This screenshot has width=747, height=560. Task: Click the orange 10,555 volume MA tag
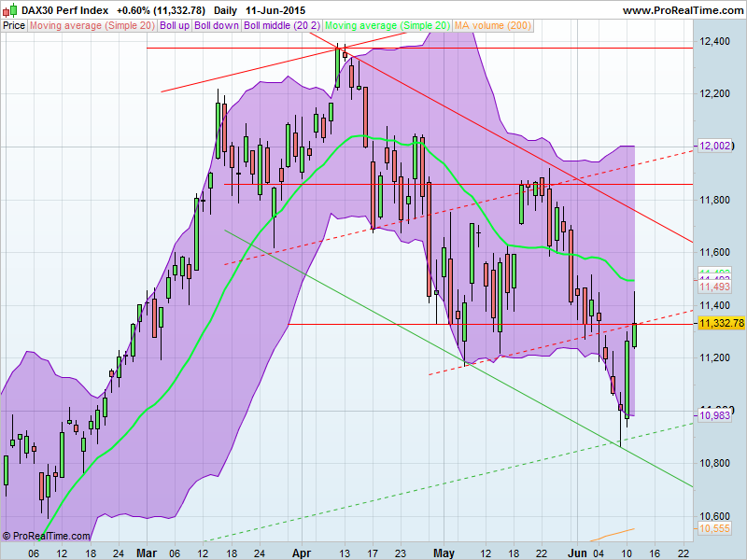coord(714,528)
